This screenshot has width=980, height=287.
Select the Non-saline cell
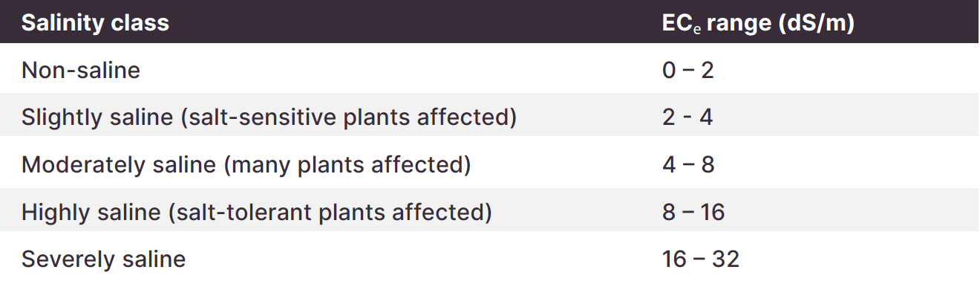pos(81,70)
